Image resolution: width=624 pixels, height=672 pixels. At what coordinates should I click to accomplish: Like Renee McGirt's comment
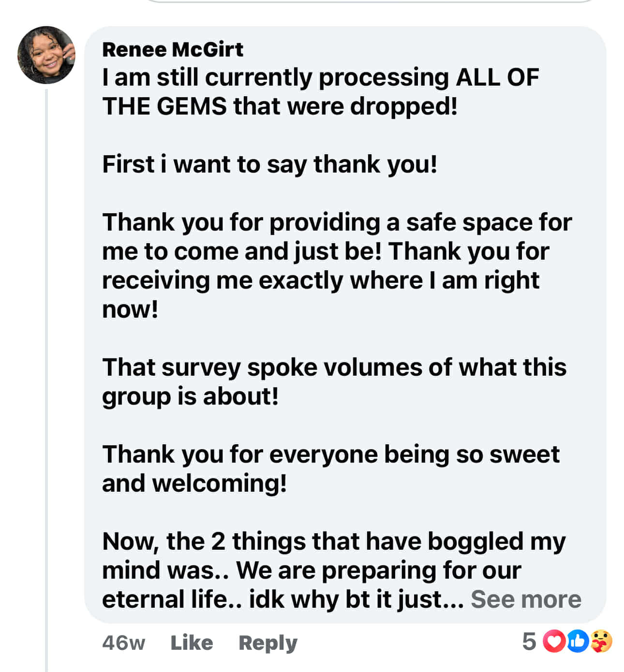[192, 643]
